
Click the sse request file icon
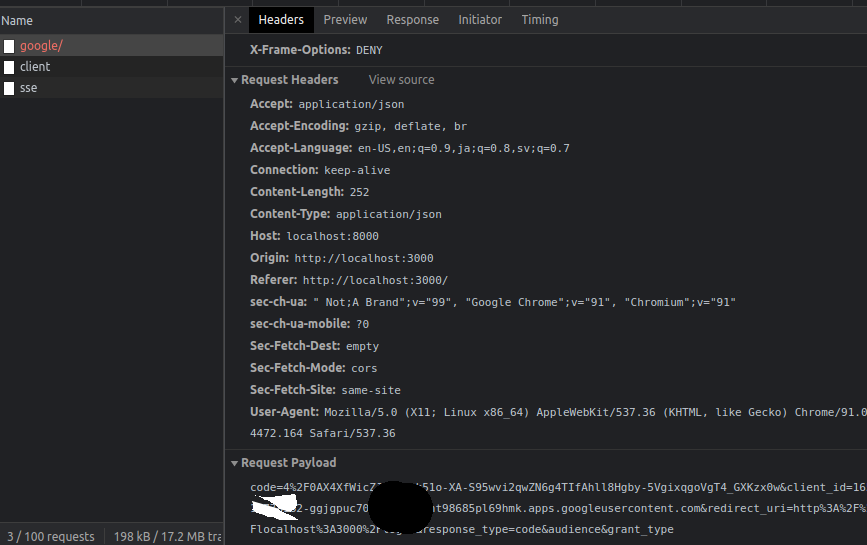tap(9, 88)
